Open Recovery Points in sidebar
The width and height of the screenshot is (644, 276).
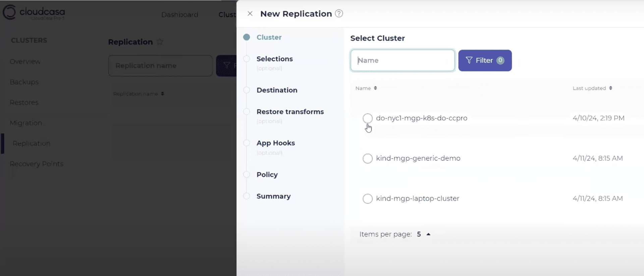coord(37,164)
